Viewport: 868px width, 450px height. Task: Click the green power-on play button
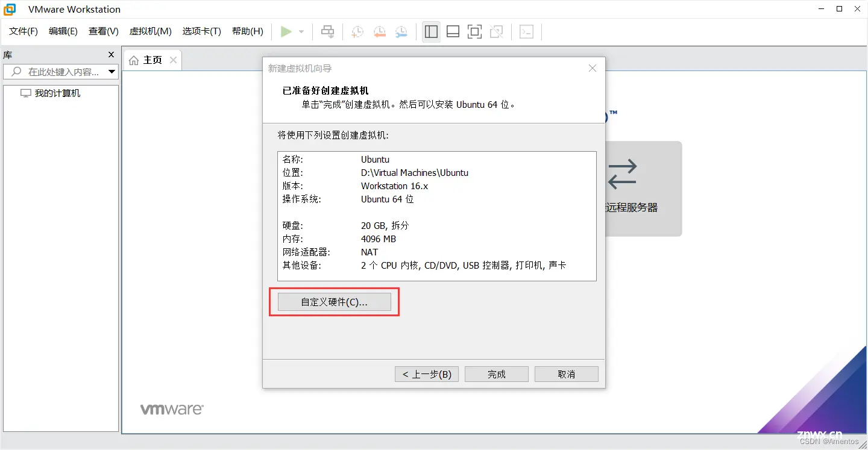click(286, 31)
